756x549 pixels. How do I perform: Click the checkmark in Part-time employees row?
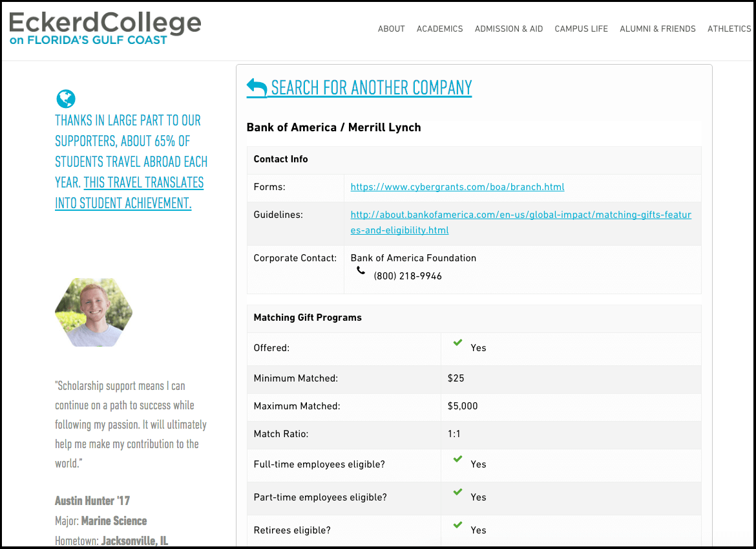click(x=457, y=491)
